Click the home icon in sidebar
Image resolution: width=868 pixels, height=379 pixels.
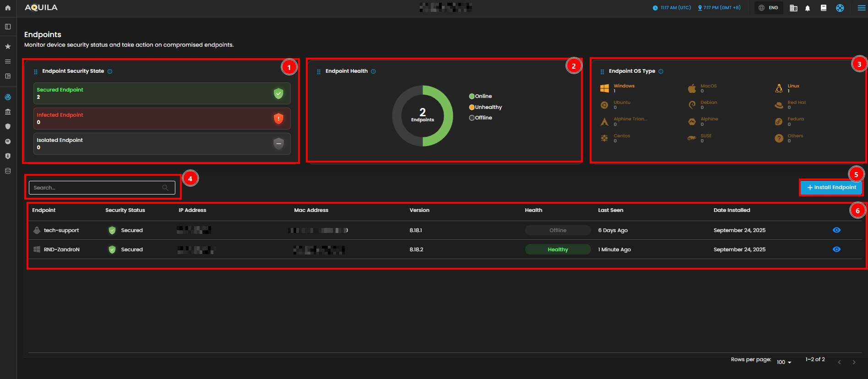click(8, 8)
